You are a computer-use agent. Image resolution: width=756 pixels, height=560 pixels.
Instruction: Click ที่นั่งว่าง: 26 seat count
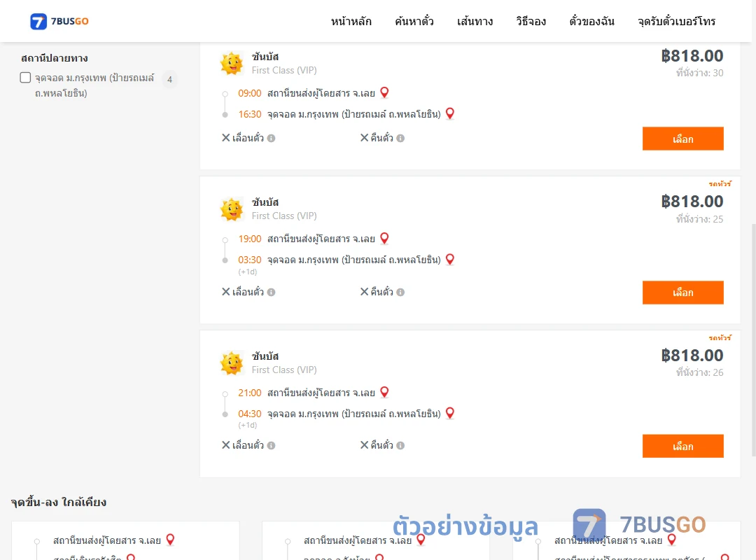click(x=699, y=372)
